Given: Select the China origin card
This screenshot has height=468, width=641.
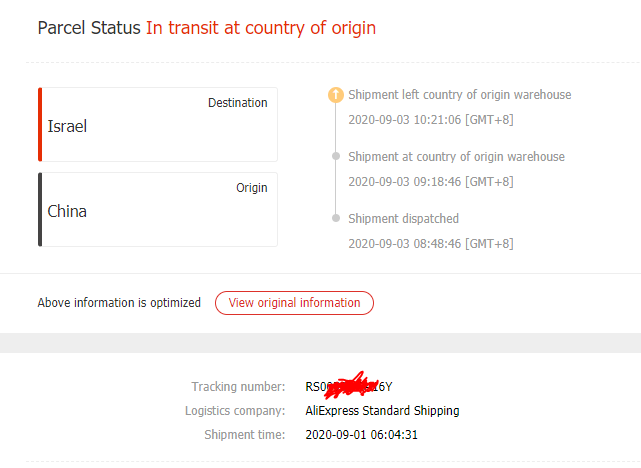Looking at the screenshot, I should pyautogui.click(x=158, y=209).
